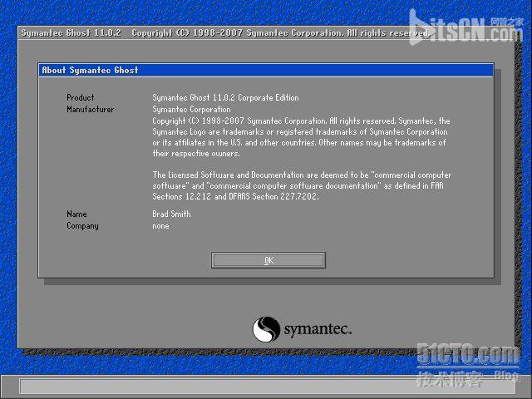Click 'Symantec Ghost 11.0.2 Corporate Edition' text

(225, 98)
